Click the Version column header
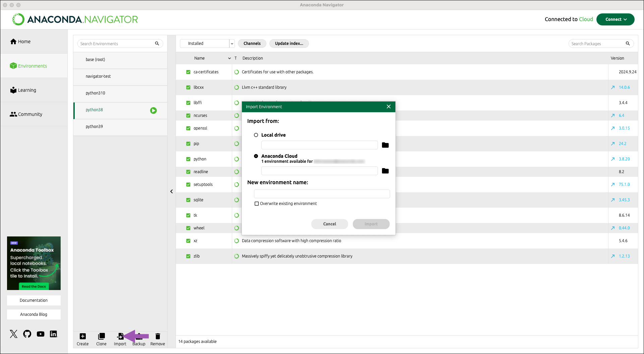The image size is (644, 354). tap(617, 58)
